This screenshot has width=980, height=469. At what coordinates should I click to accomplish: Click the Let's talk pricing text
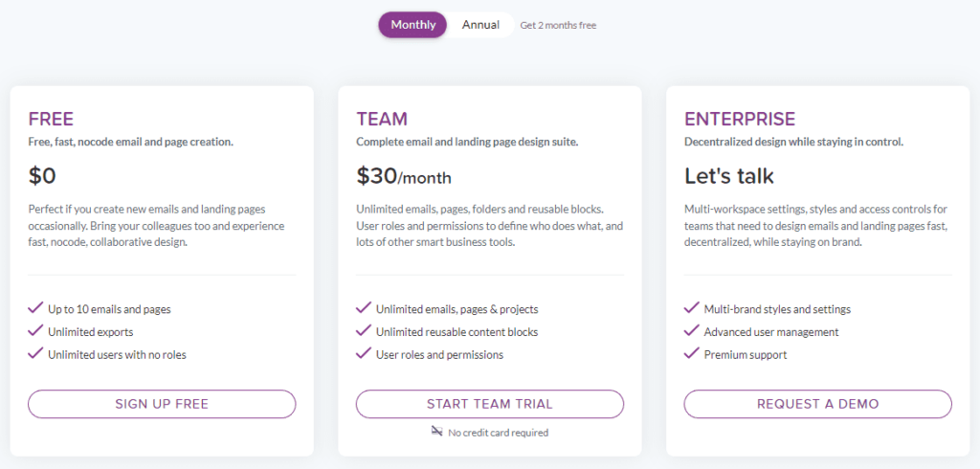tap(729, 176)
